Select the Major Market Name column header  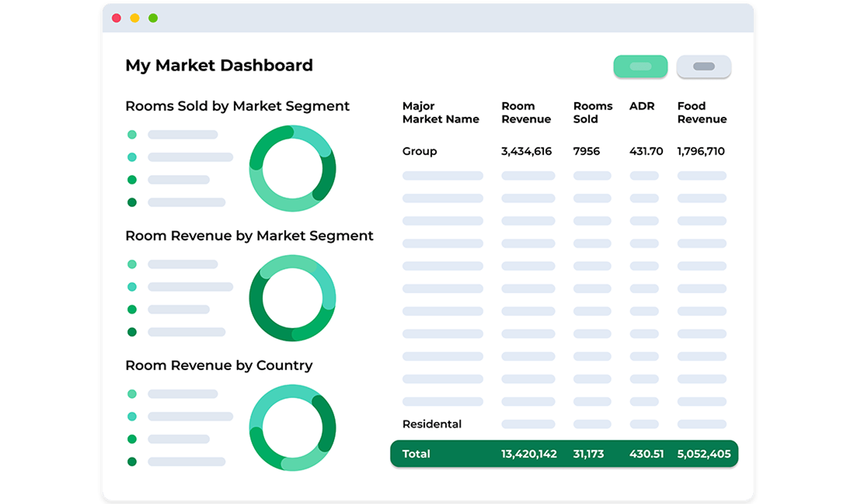click(441, 112)
